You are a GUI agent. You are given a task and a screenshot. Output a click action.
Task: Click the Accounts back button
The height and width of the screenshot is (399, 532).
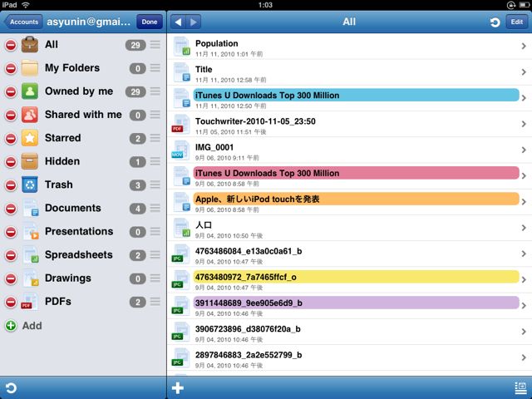pyautogui.click(x=22, y=22)
